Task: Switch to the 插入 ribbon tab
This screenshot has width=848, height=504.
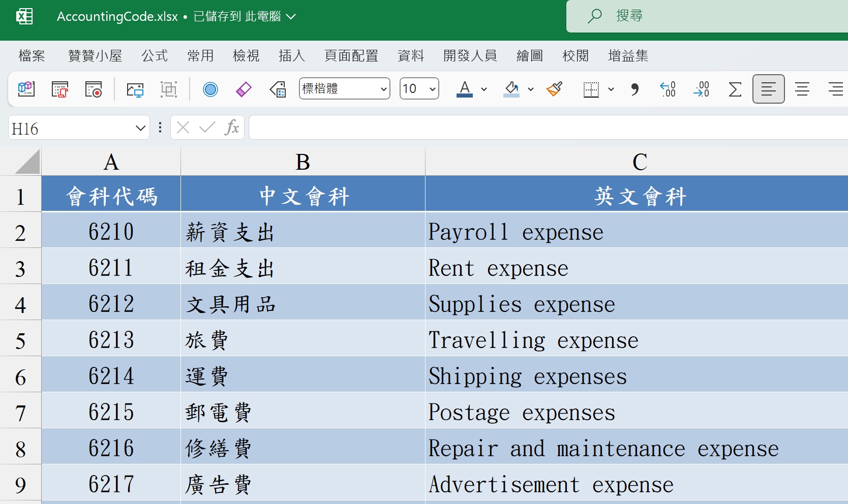Action: pyautogui.click(x=291, y=56)
